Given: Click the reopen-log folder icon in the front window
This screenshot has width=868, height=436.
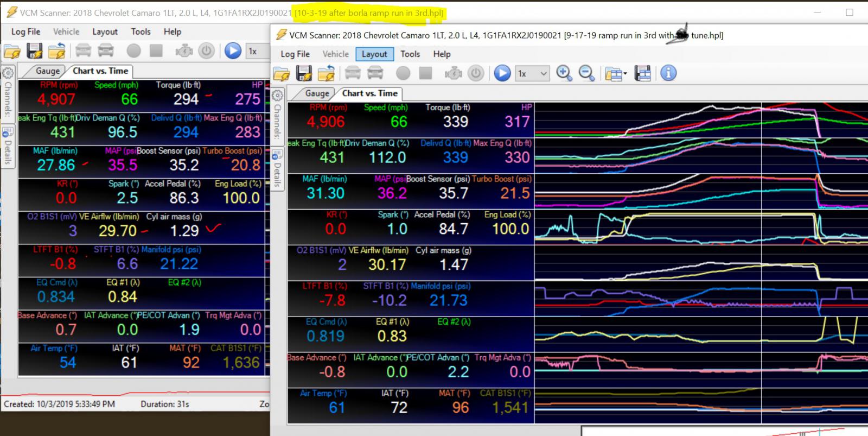Looking at the screenshot, I should pyautogui.click(x=326, y=73).
